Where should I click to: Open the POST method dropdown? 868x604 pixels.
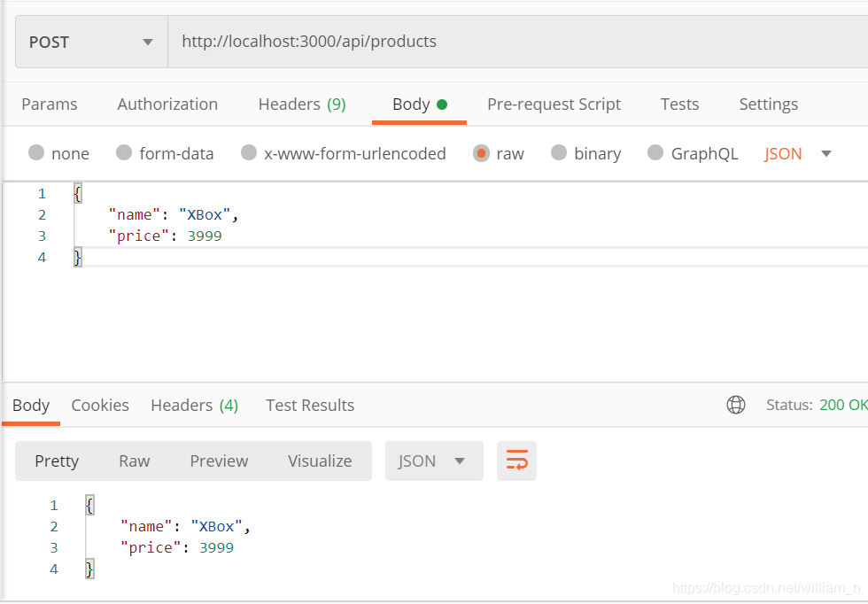[x=91, y=43]
